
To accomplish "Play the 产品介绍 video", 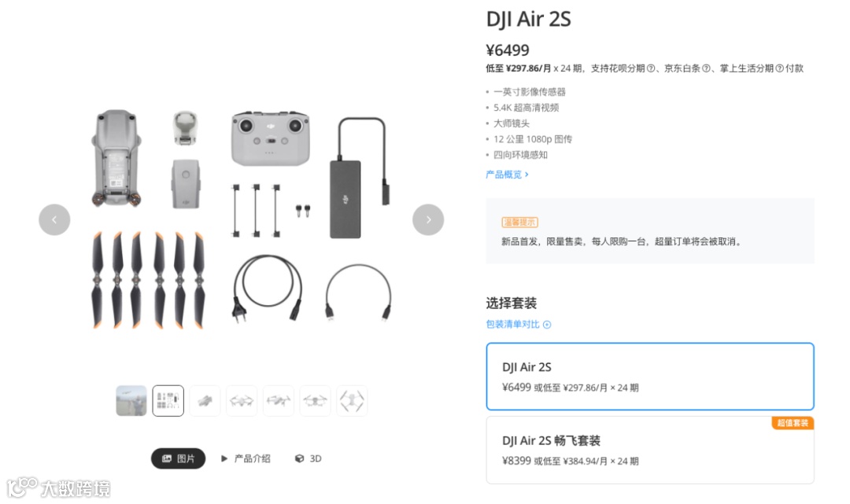I will click(246, 458).
